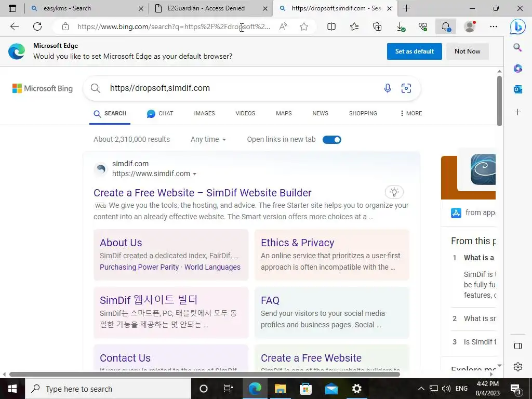Open a new browser tab
The image size is (532, 399).
(406, 8)
